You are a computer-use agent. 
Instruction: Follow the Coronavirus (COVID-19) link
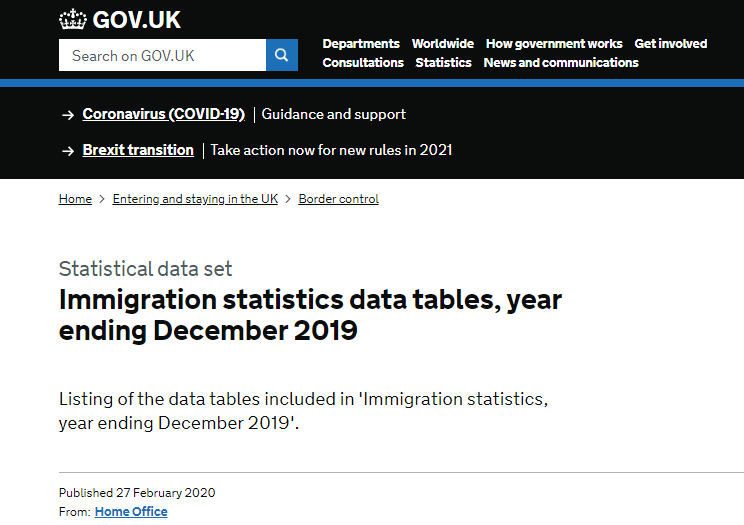click(164, 114)
